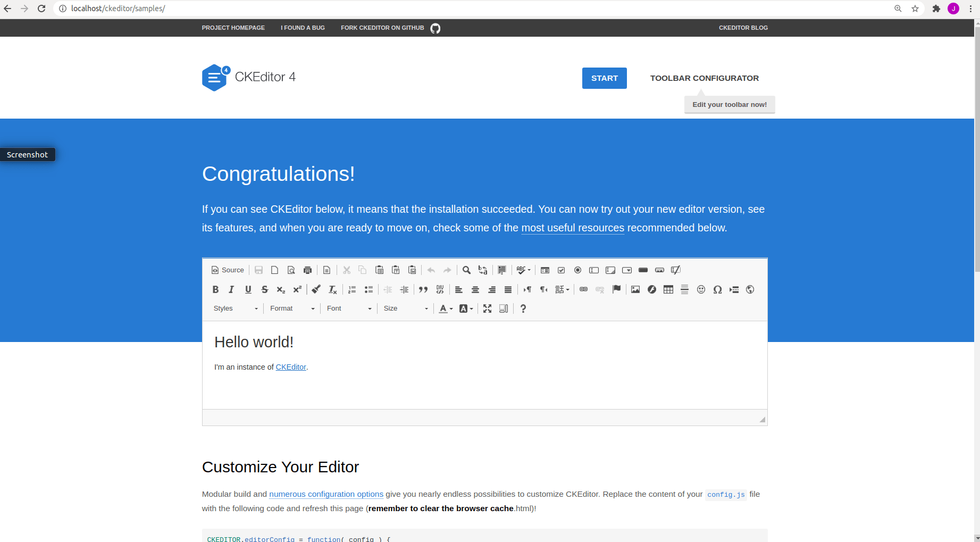Toggle the numbered list
The height and width of the screenshot is (542, 980).
tap(352, 289)
